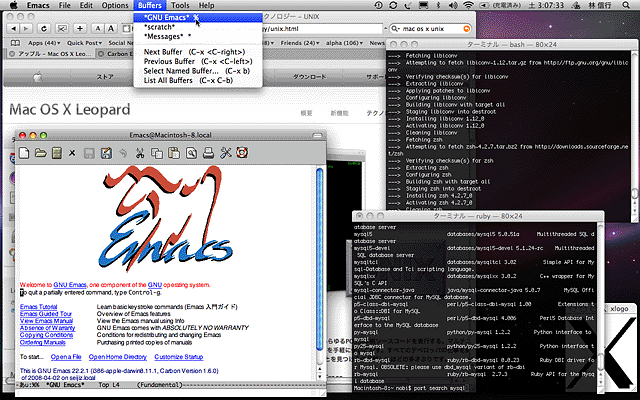
Task: Open the Emacs Tutorial link
Action: pyautogui.click(x=39, y=307)
